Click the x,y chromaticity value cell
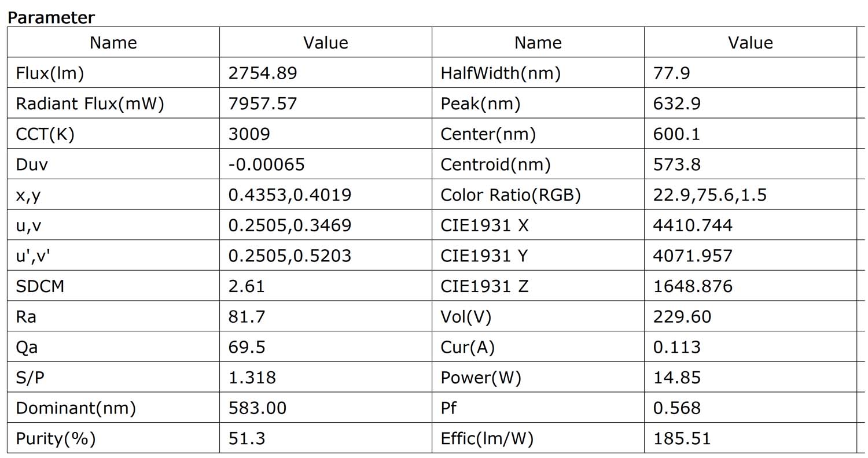This screenshot has width=868, height=458. click(289, 195)
